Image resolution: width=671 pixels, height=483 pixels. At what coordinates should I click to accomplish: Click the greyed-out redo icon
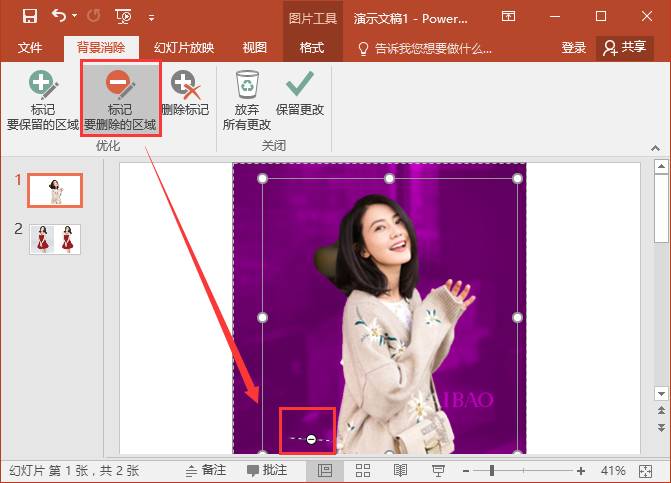pyautogui.click(x=93, y=17)
